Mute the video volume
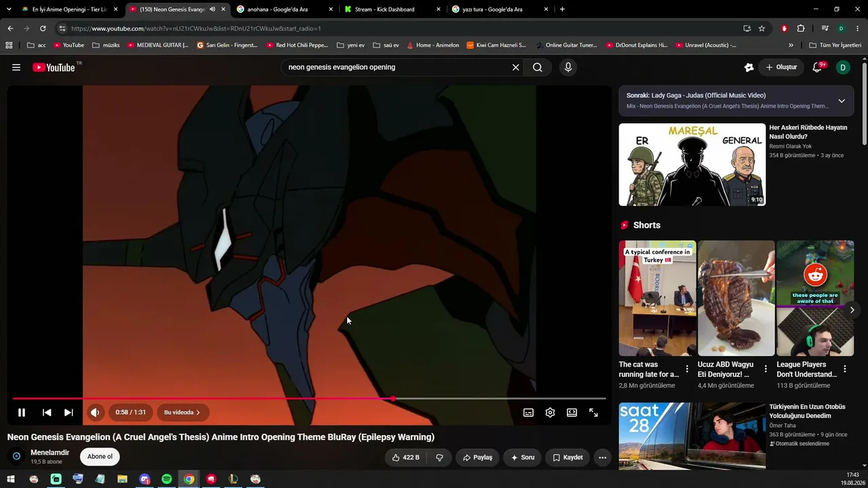This screenshot has width=868, height=488. point(95,412)
